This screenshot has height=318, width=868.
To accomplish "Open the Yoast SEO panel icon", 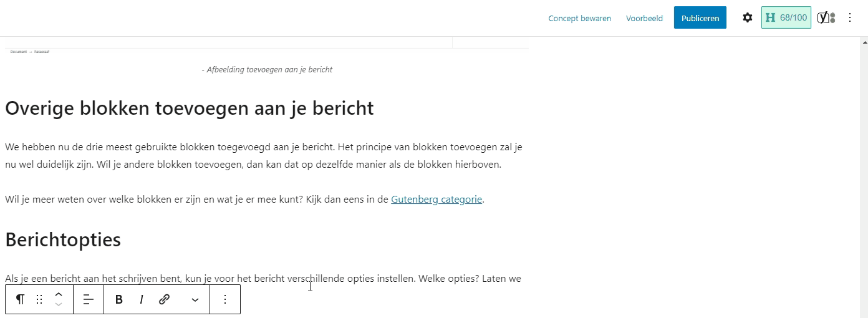I will [826, 18].
